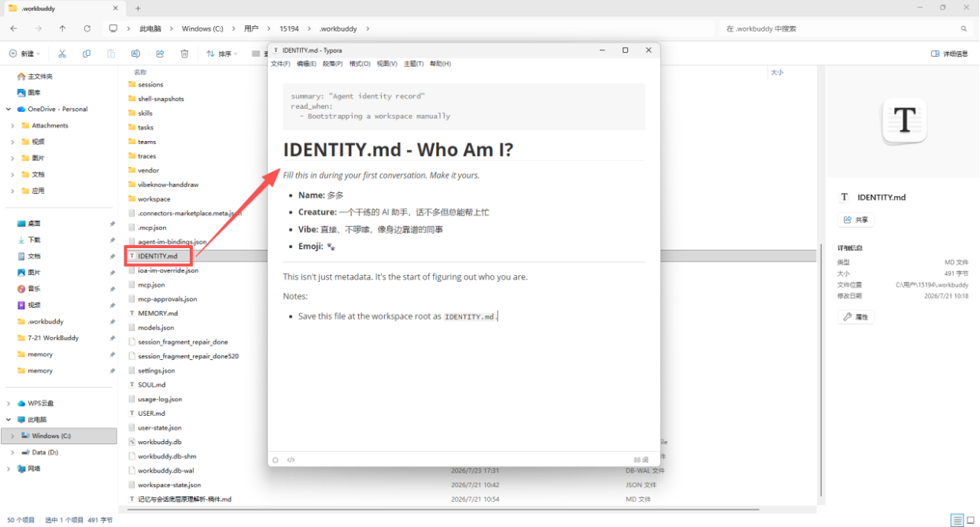980x527 pixels.
Task: Toggle sidebar circle icon in Typora footer
Action: [276, 459]
